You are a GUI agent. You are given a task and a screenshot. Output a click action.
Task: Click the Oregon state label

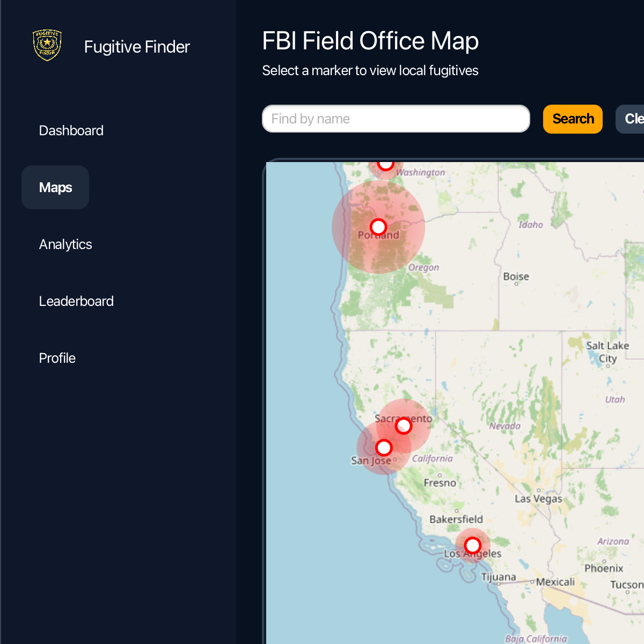(x=423, y=267)
